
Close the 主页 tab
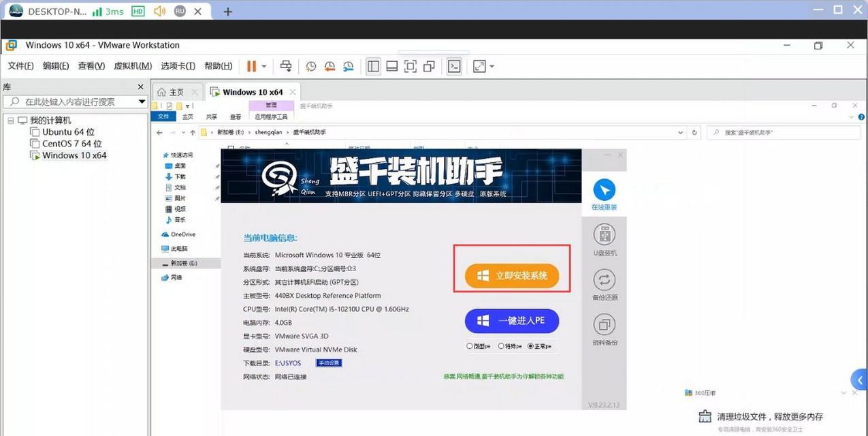(x=195, y=92)
